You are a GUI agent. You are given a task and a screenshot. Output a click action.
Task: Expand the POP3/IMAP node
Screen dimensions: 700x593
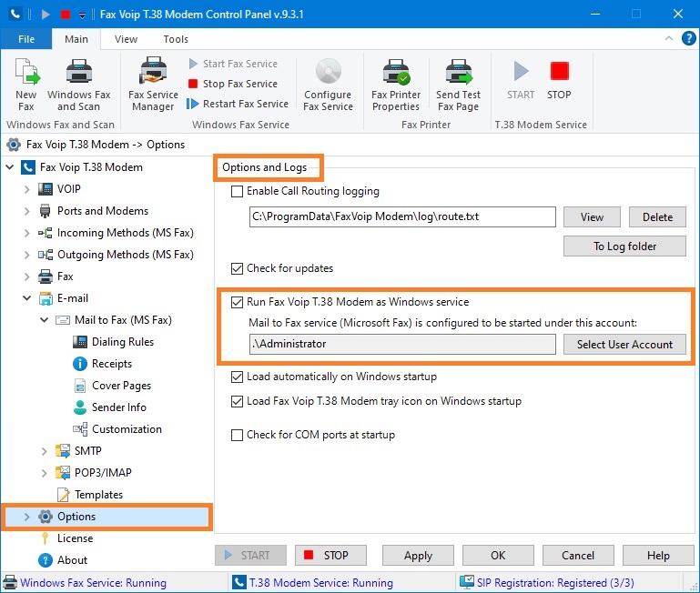(45, 473)
